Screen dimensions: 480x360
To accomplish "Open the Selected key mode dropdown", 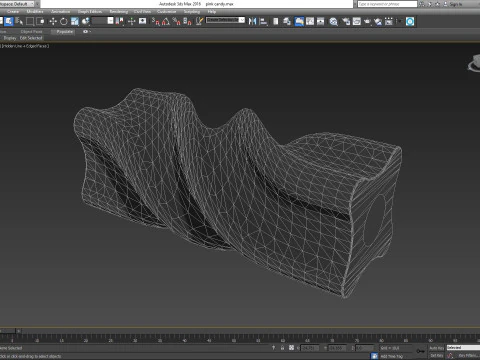I will (x=463, y=348).
